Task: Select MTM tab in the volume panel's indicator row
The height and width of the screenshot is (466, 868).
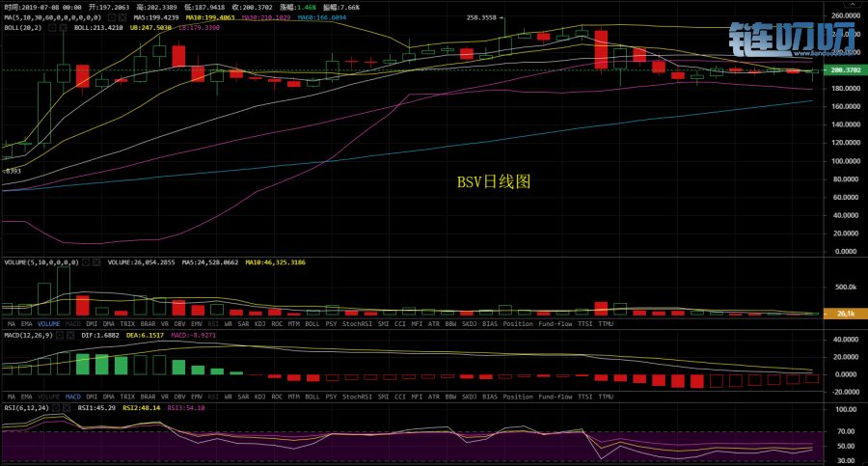Action: (x=293, y=324)
